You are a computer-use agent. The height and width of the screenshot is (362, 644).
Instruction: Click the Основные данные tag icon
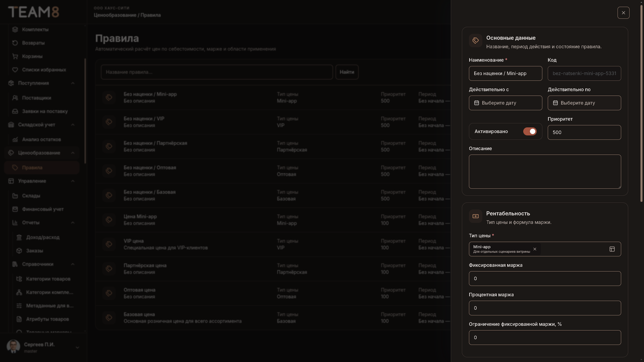pos(475,41)
